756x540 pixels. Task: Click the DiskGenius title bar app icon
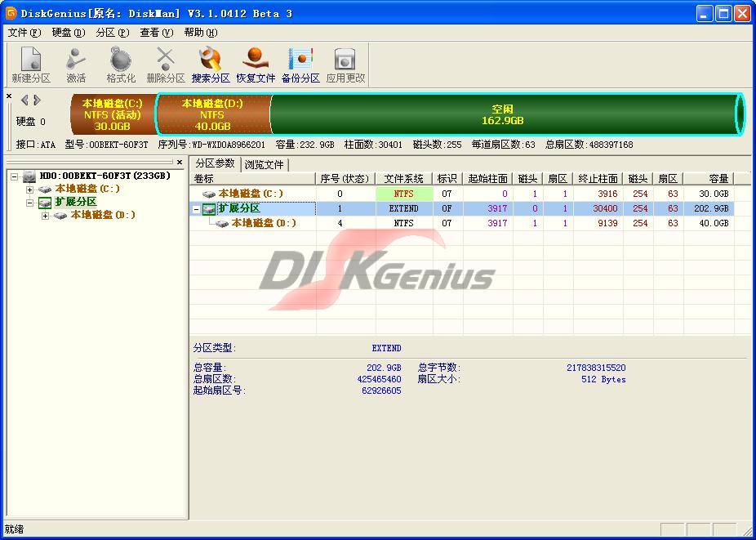point(11,13)
